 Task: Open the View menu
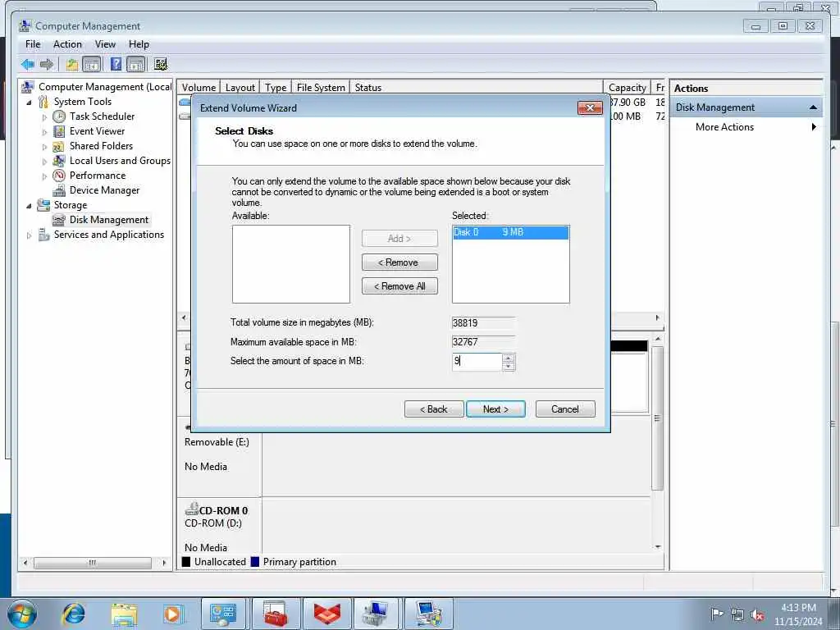point(105,44)
